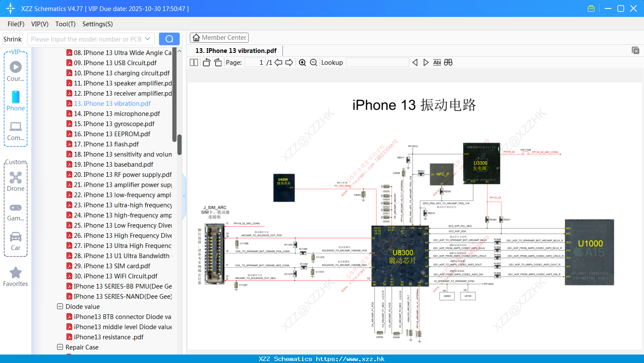Go to previous page arrow
This screenshot has height=363, width=644.
(x=278, y=63)
